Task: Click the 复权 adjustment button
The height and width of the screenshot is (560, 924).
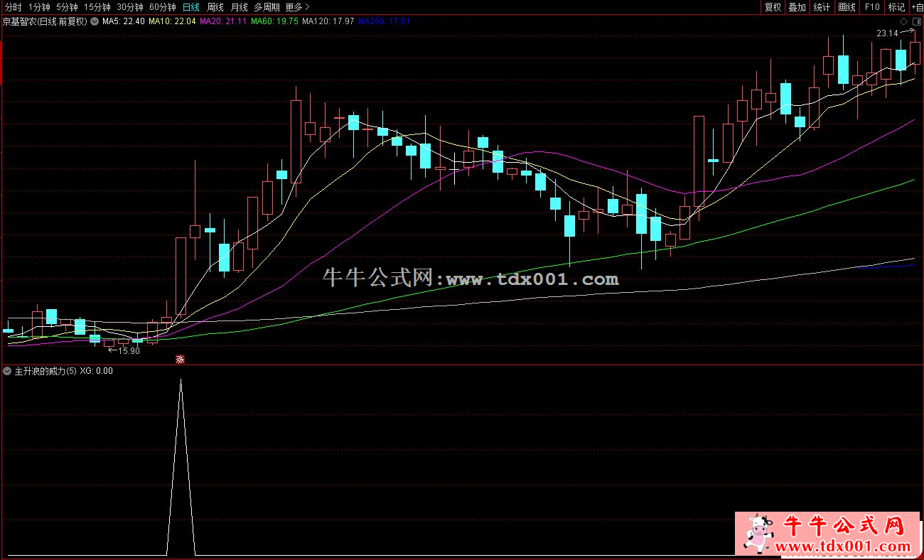Action: pos(773,7)
